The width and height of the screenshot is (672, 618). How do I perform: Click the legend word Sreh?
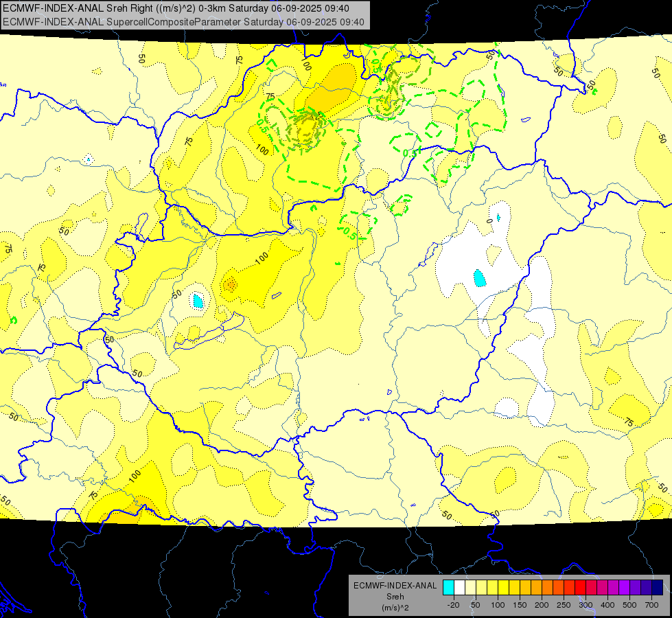click(395, 597)
